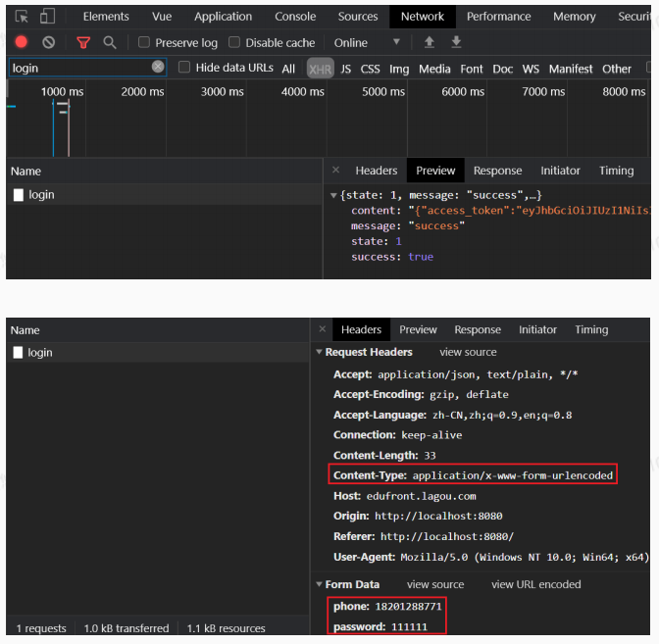Screen dimensions: 659x644
Task: Clear the login filter text
Action: 158,67
